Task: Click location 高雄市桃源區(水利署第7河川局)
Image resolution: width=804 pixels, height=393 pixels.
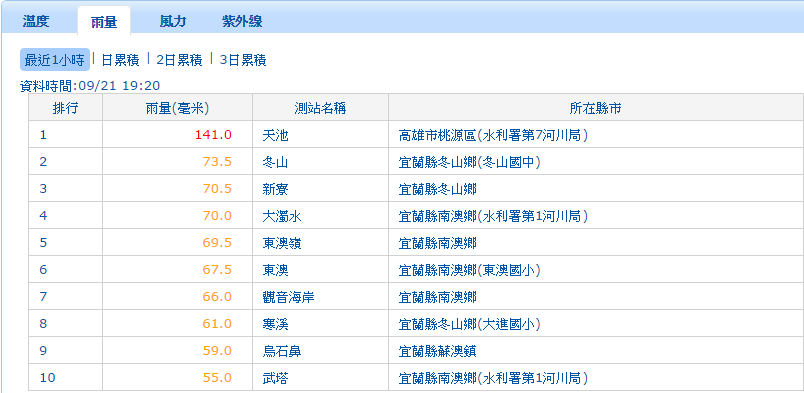Action: pyautogui.click(x=493, y=135)
